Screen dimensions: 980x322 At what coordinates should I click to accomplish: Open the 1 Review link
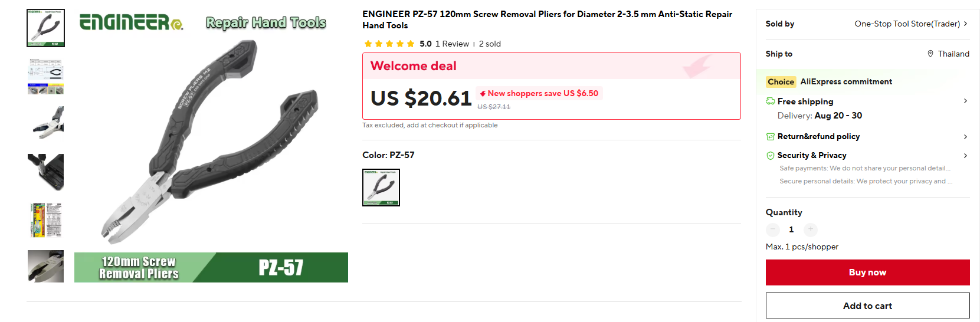[x=452, y=44]
